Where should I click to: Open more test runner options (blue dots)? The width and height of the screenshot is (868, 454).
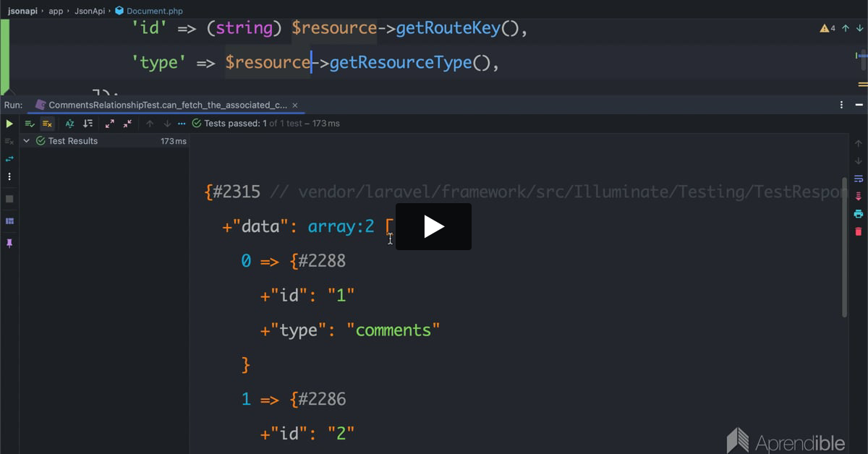coord(182,124)
